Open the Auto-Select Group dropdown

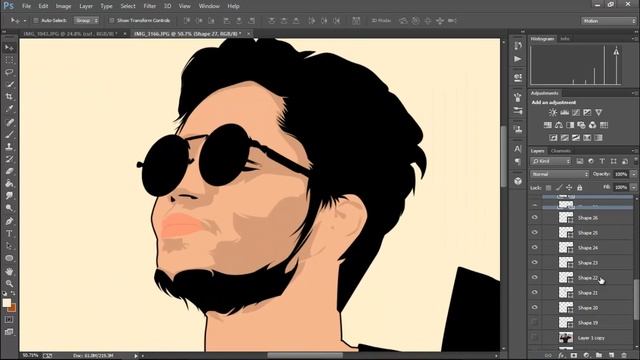(x=86, y=20)
